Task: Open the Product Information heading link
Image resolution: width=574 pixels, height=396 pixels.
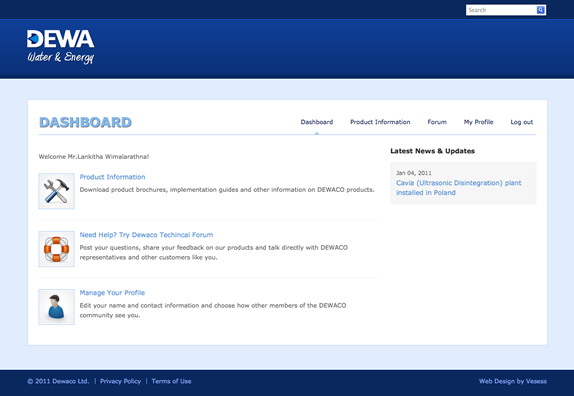Action: tap(112, 177)
